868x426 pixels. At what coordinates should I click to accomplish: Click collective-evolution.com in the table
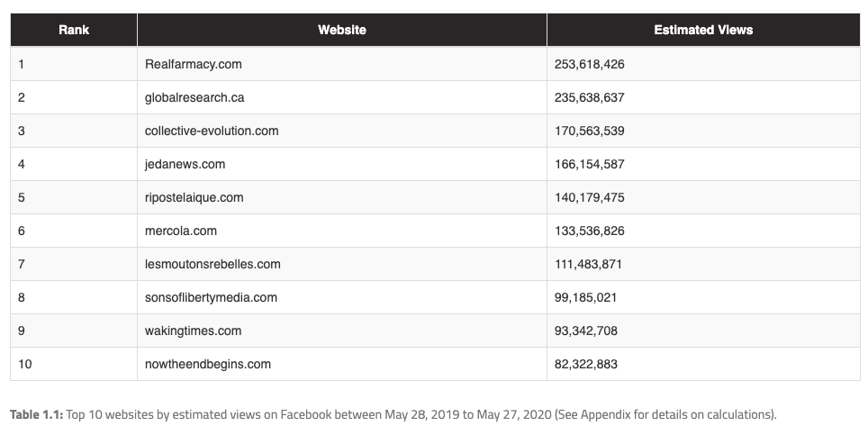click(x=212, y=131)
